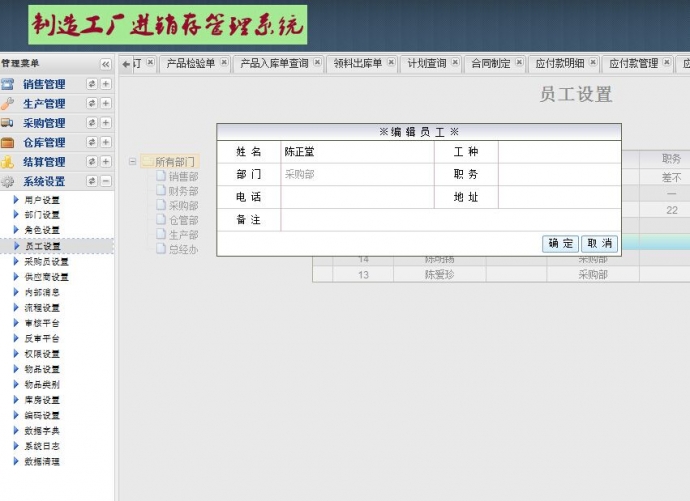Cancel the dialog with 取消 button
This screenshot has height=501, width=690.
click(599, 244)
